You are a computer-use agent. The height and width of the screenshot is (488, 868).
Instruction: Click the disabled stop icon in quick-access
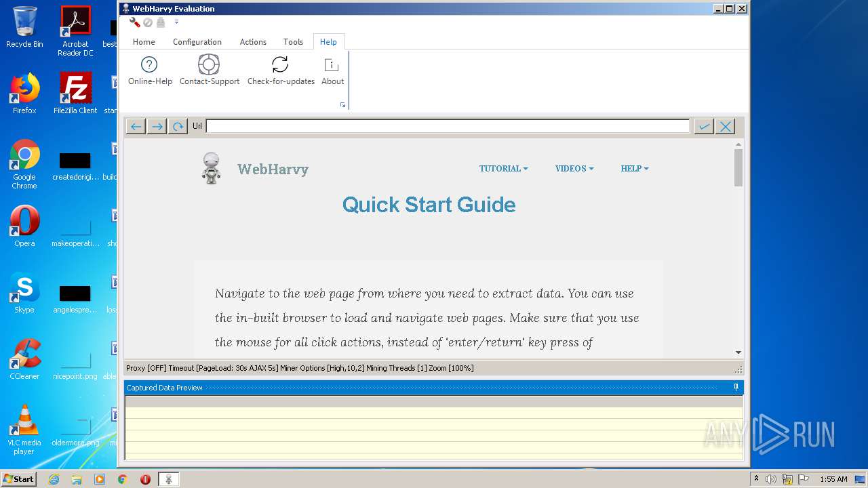148,22
